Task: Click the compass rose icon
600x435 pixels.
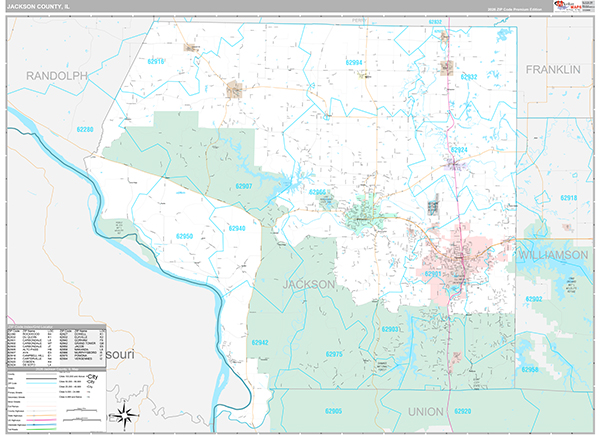Action: (126, 415)
